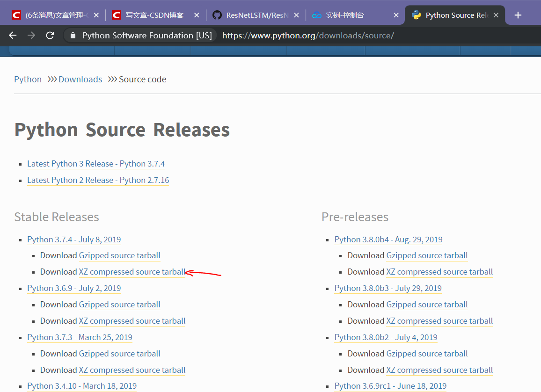The height and width of the screenshot is (392, 541).
Task: Close the 文章管理 tab
Action: point(96,15)
